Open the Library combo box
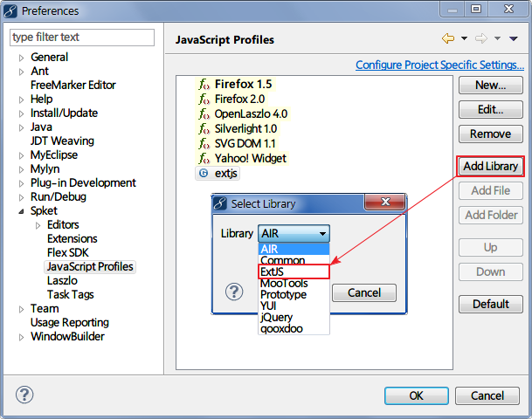532x419 pixels. (x=294, y=234)
